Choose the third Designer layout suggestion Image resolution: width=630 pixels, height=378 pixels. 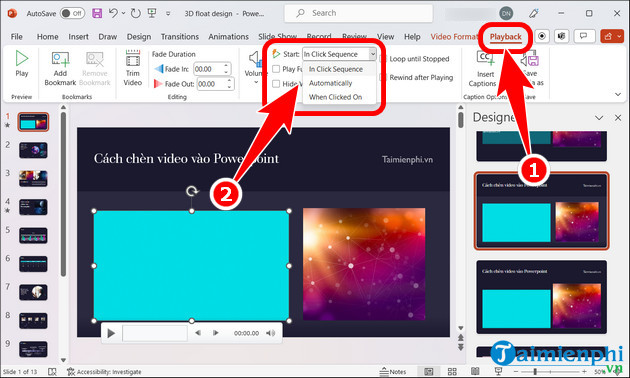coord(541,297)
